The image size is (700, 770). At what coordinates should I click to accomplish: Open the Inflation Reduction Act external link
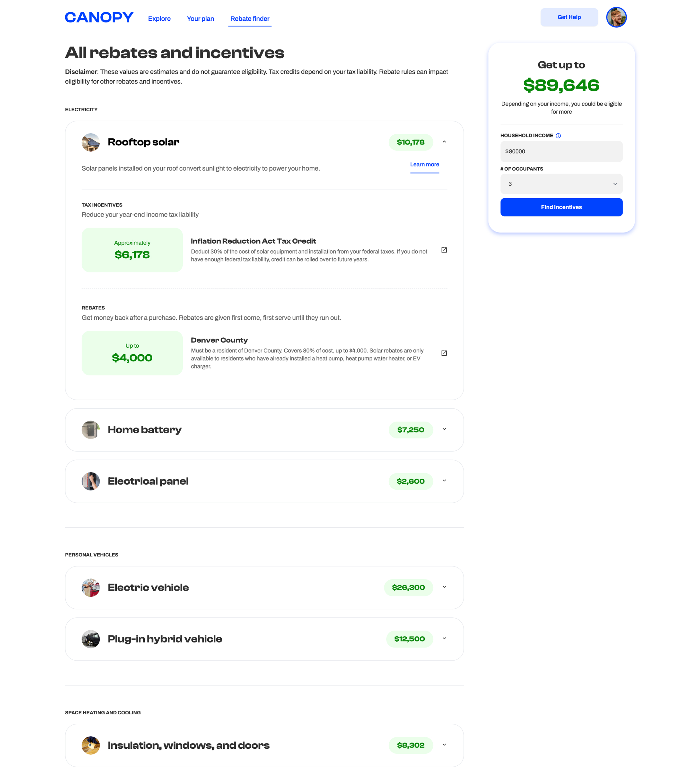[x=444, y=250]
